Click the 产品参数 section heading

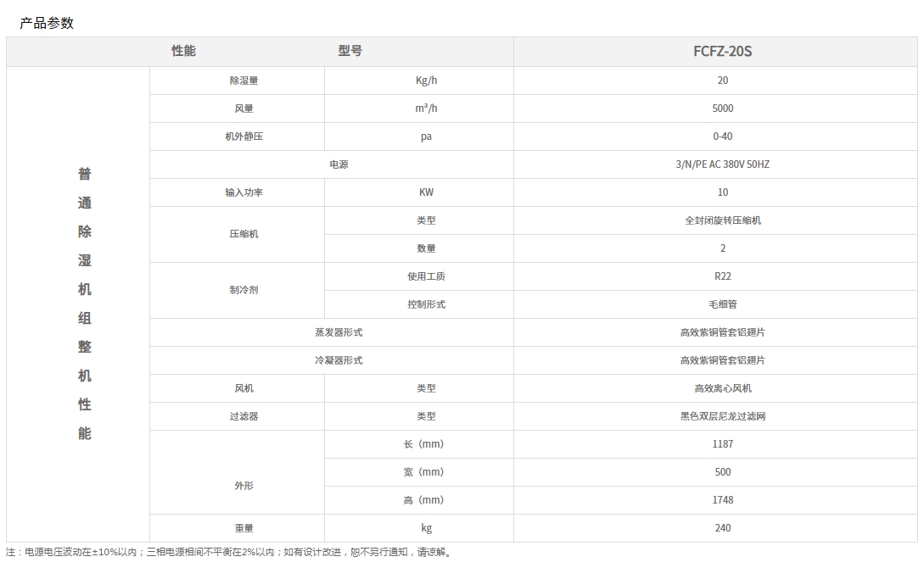(x=47, y=23)
